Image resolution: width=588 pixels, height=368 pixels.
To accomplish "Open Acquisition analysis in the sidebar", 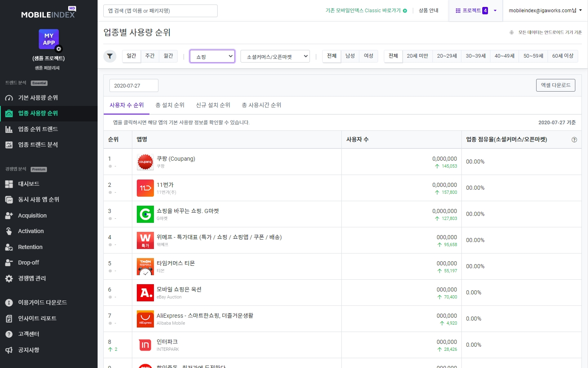I will click(49, 215).
